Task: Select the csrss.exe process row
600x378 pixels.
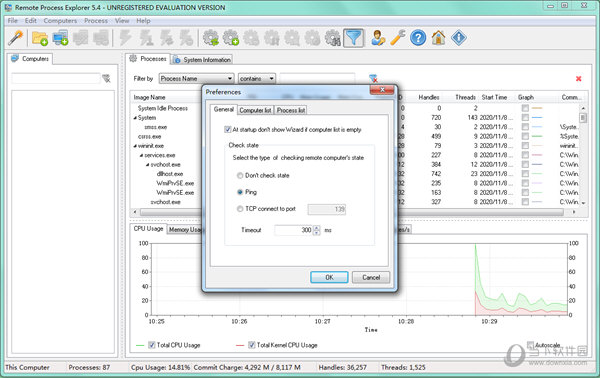Action: 150,137
